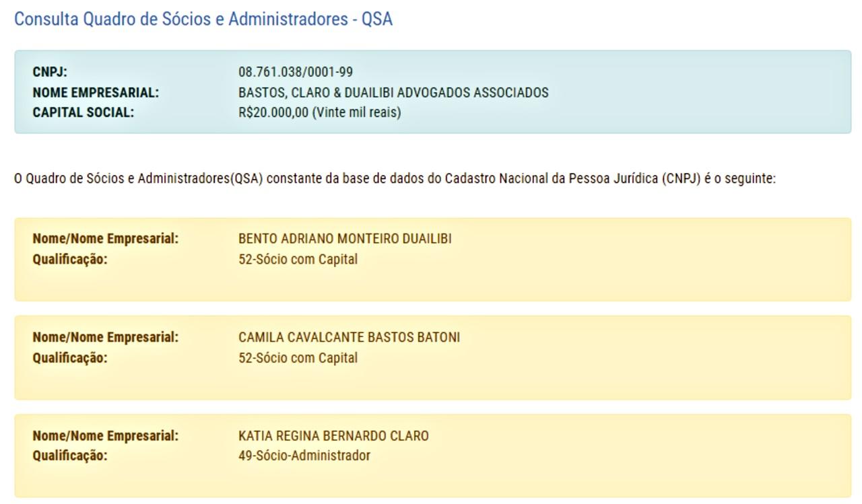Select the CNPJ number 08.761.038/0001-99

(295, 72)
